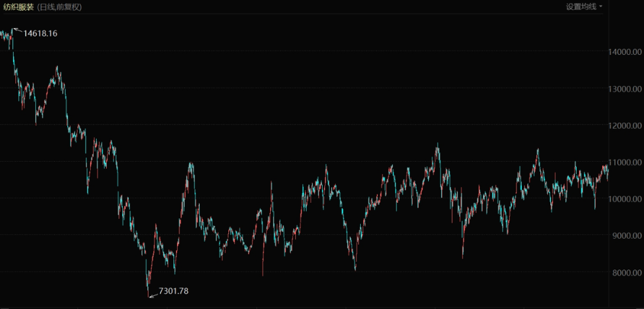The image size is (644, 309).
Task: Click the arrow marker pointing to 7301.78 low
Action: [153, 293]
